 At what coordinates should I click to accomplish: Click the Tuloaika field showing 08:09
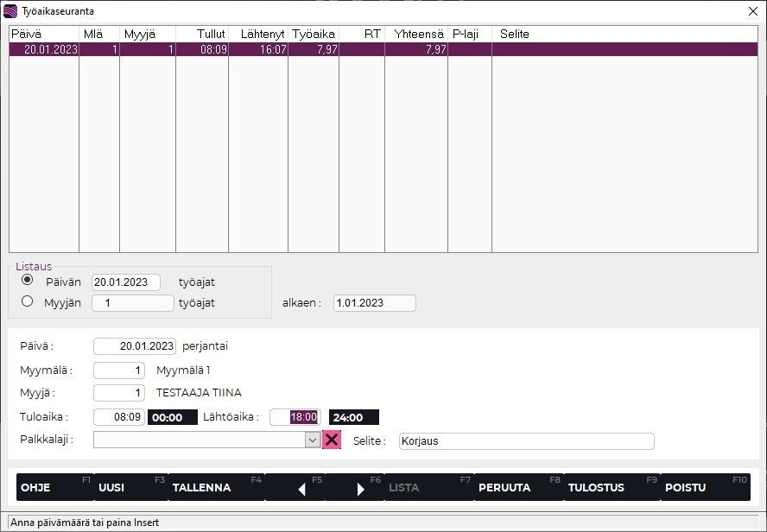pyautogui.click(x=119, y=417)
